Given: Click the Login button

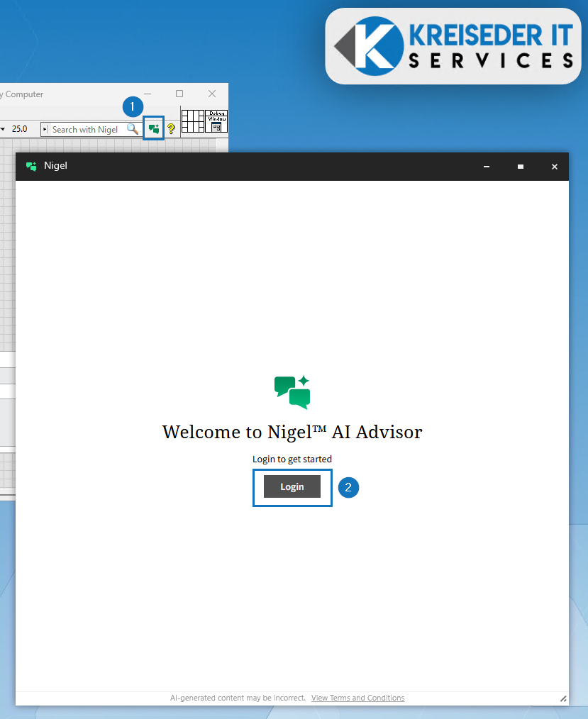Looking at the screenshot, I should click(292, 486).
